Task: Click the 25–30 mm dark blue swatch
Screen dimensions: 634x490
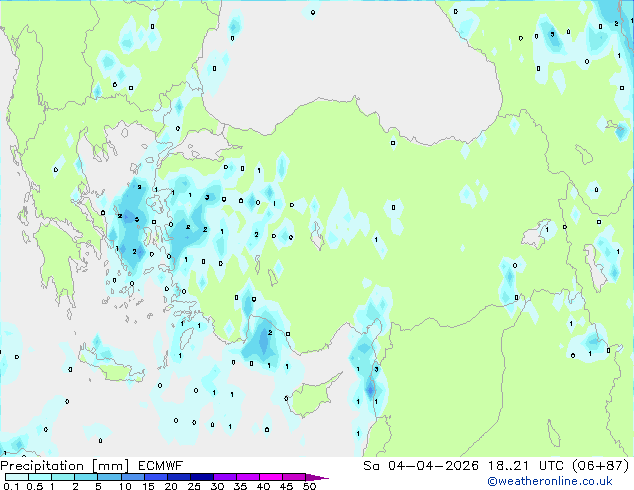Action: 201,477
